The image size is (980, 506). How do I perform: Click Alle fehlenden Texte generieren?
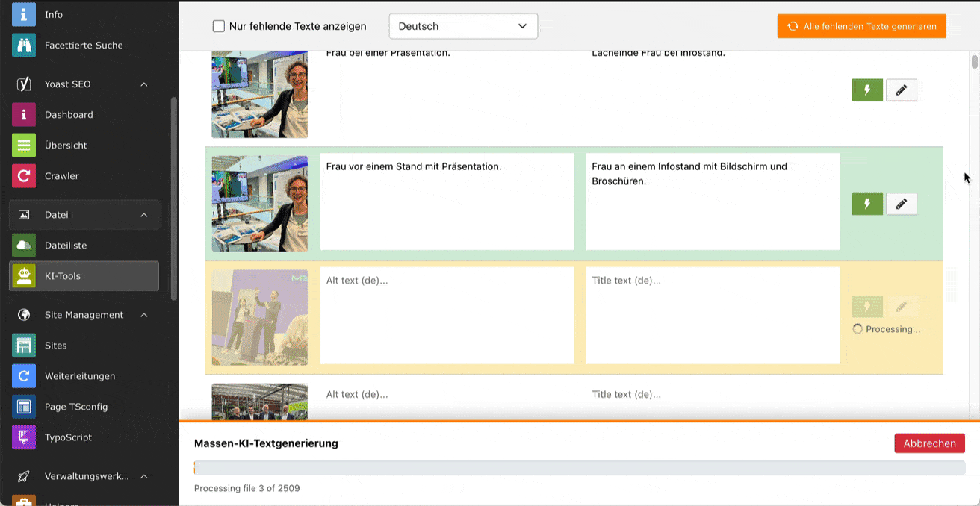coord(861,25)
